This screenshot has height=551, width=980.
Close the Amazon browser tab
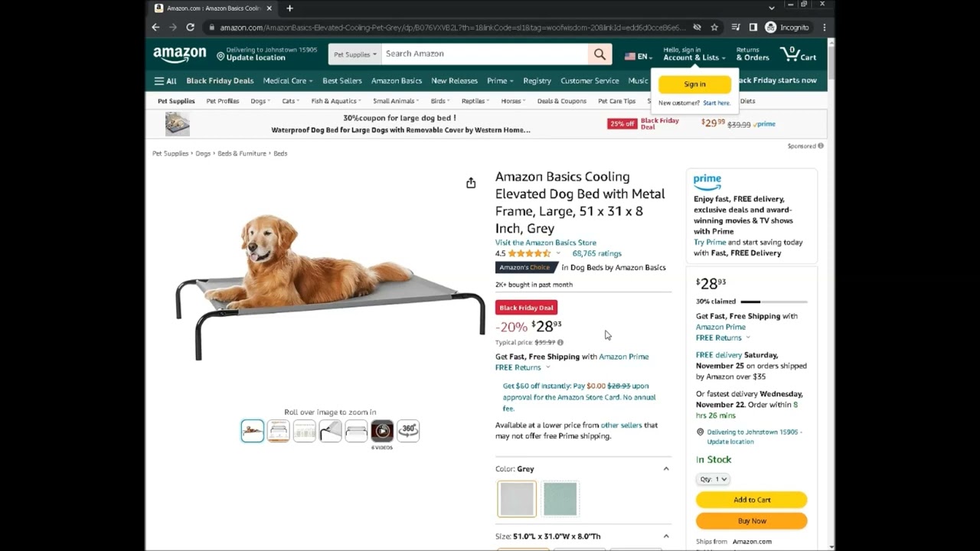pos(269,8)
